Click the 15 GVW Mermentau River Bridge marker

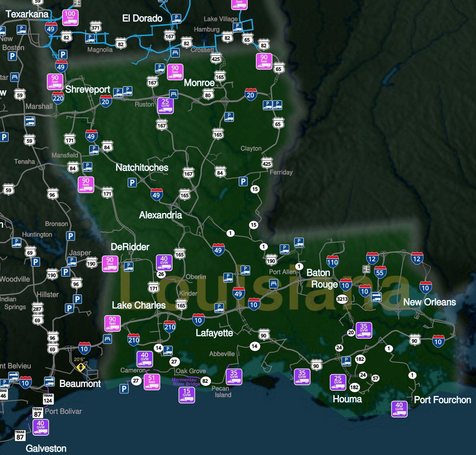point(187,395)
